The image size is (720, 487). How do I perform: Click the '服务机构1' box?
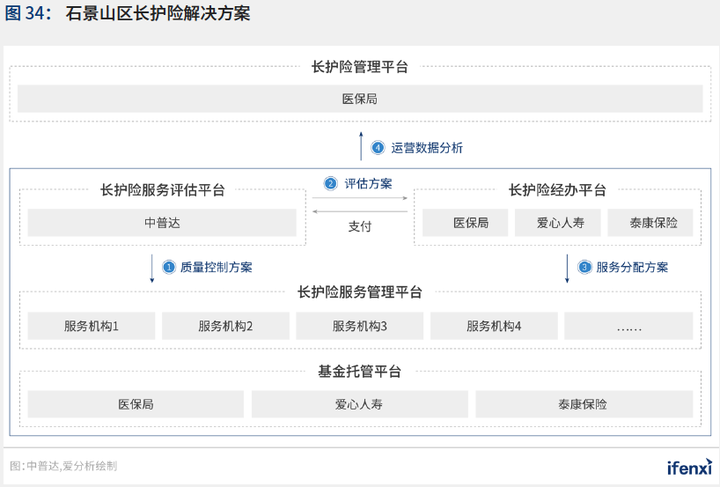[x=91, y=326]
